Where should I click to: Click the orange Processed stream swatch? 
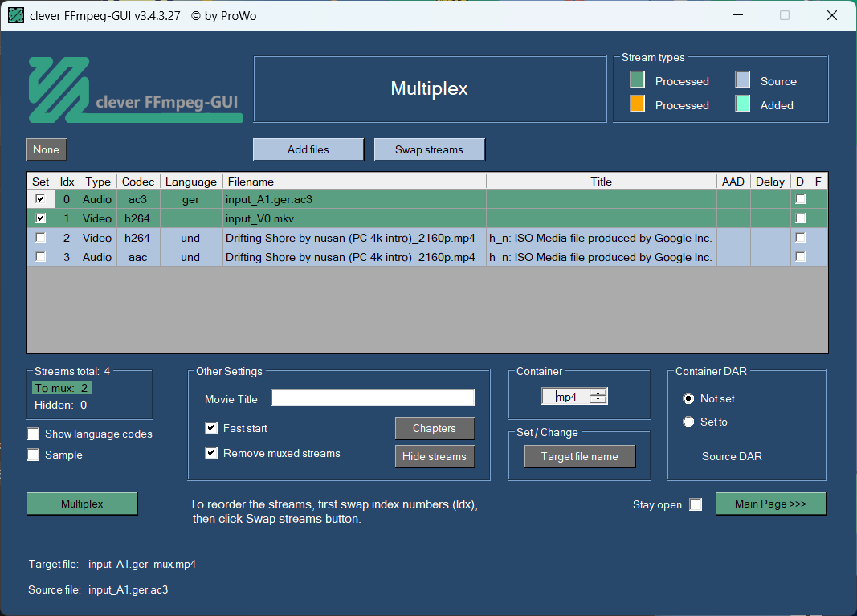tap(637, 104)
